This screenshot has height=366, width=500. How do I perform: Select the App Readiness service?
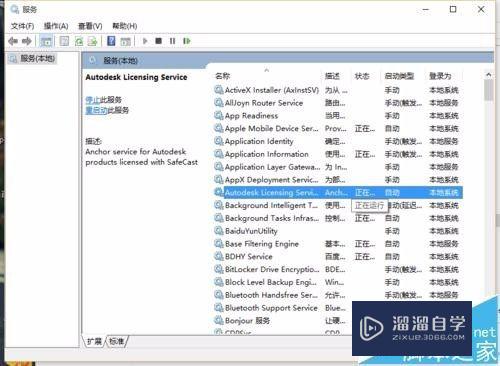tap(337, 116)
